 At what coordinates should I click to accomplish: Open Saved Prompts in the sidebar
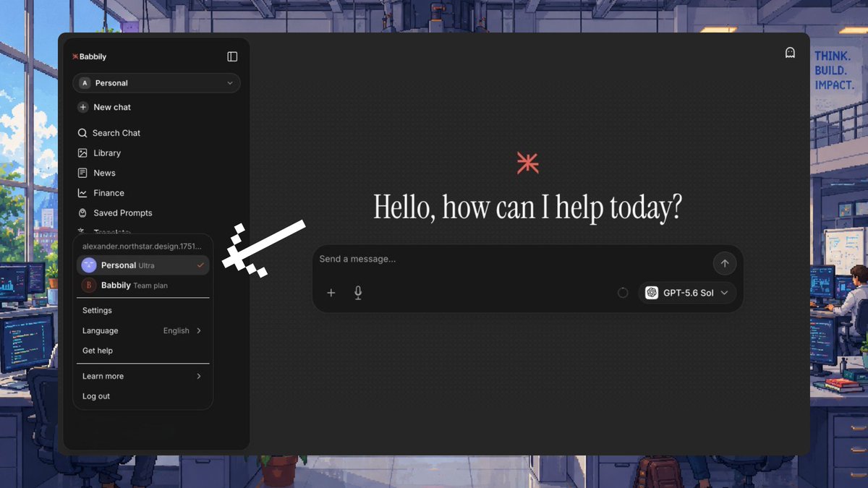click(115, 213)
